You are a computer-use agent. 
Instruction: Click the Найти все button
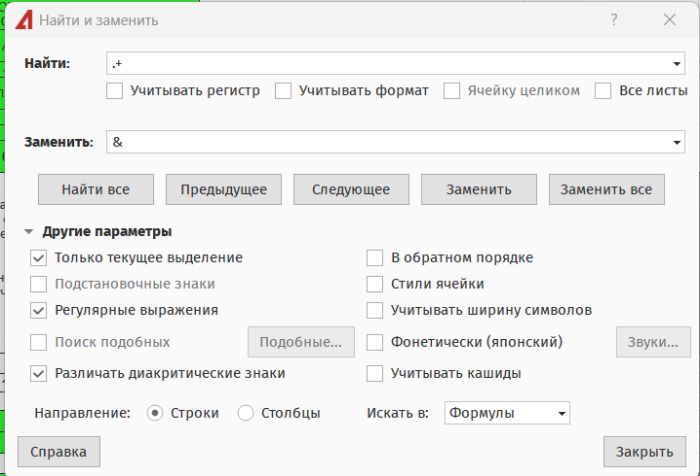pos(96,190)
